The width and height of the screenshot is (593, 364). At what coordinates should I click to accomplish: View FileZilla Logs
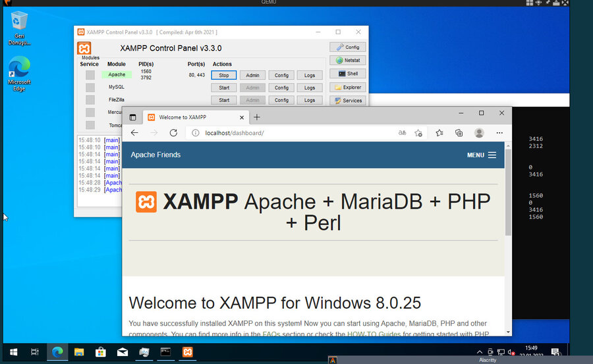(310, 100)
